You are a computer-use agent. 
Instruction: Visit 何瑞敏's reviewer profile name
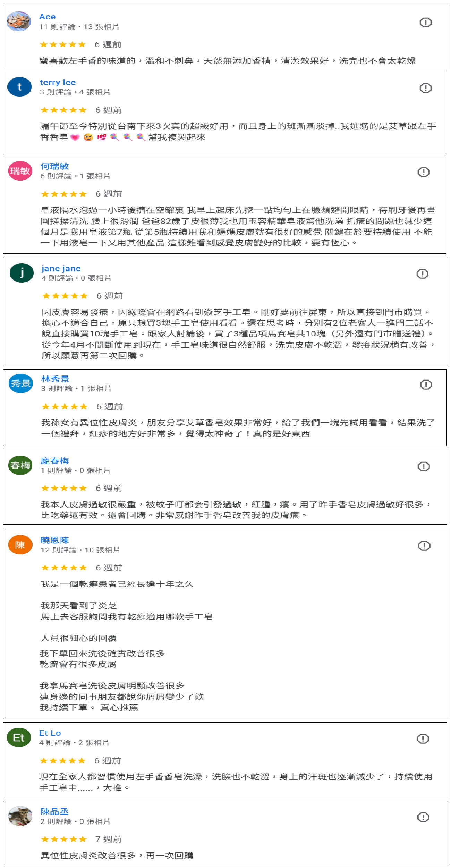tap(54, 167)
